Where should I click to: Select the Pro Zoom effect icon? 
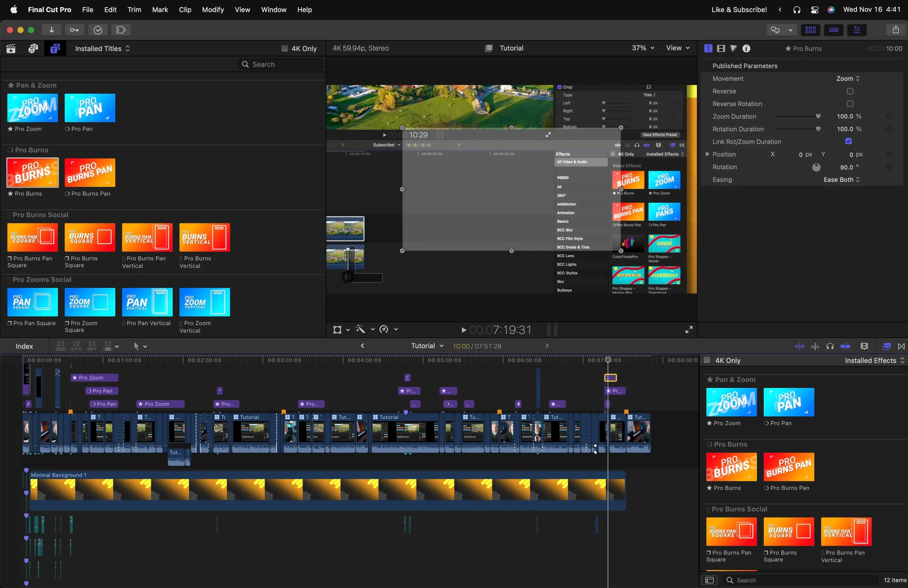pyautogui.click(x=731, y=402)
